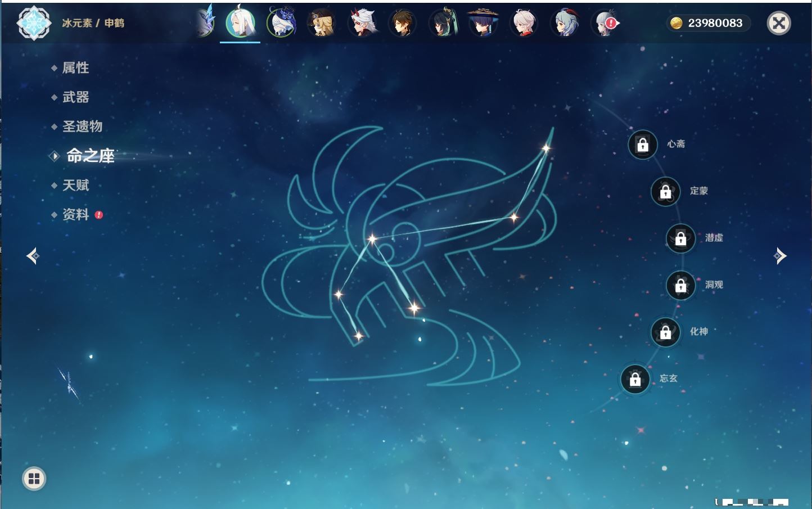The width and height of the screenshot is (812, 509).
Task: Click the 心斋 constellation label
Action: pos(676,144)
